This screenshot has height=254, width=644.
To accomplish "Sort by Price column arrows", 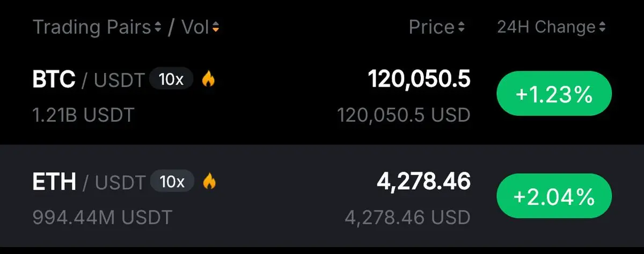I will click(x=462, y=27).
